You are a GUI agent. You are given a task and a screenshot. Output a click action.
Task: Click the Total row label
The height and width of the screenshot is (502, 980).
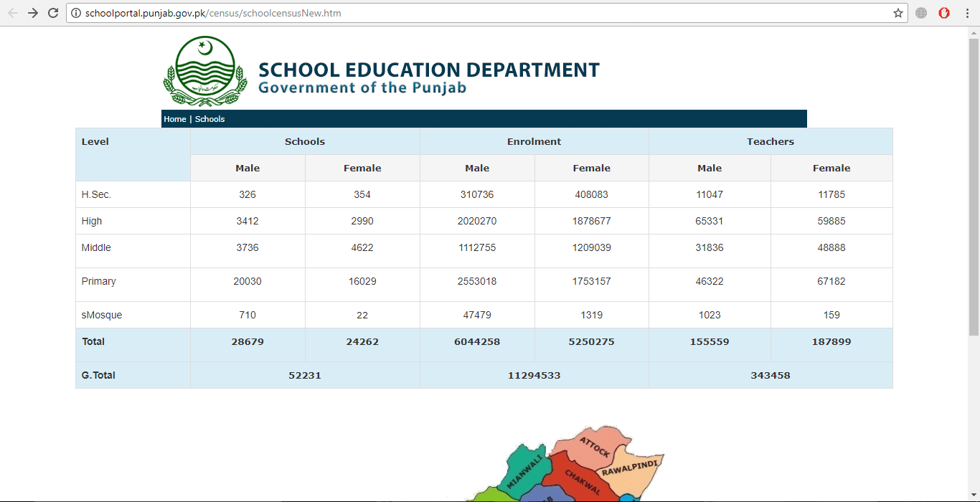[x=93, y=341]
